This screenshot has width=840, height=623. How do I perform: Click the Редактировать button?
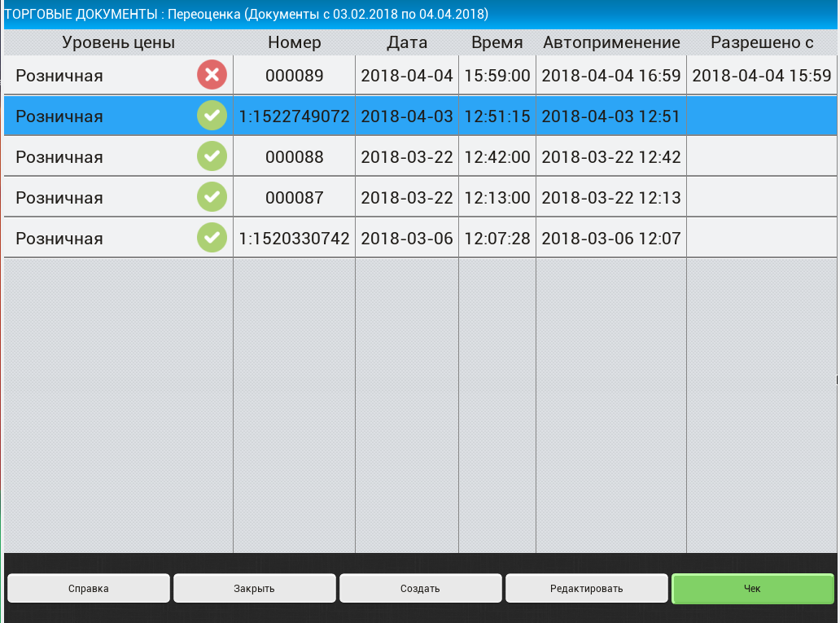tap(587, 588)
